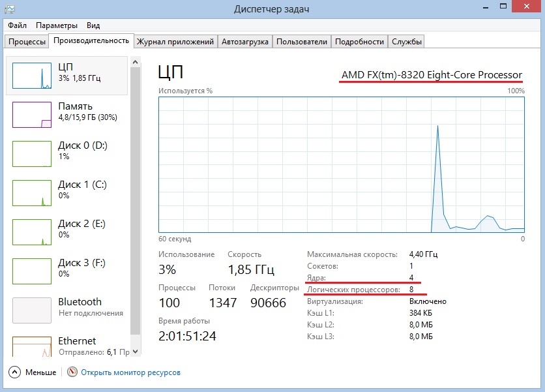The width and height of the screenshot is (545, 392).
Task: Select the ЦП mini graph thumbnail
Action: 32,76
